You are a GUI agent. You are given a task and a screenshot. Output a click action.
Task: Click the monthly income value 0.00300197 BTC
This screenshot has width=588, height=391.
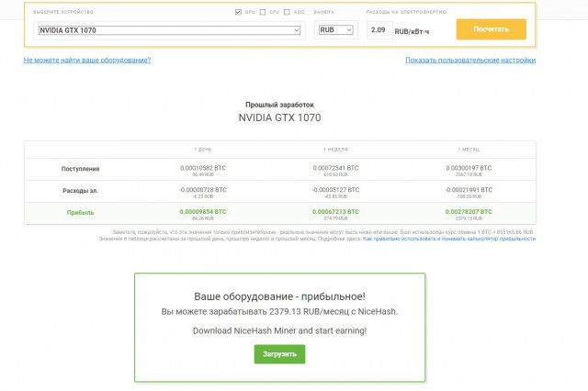(469, 168)
